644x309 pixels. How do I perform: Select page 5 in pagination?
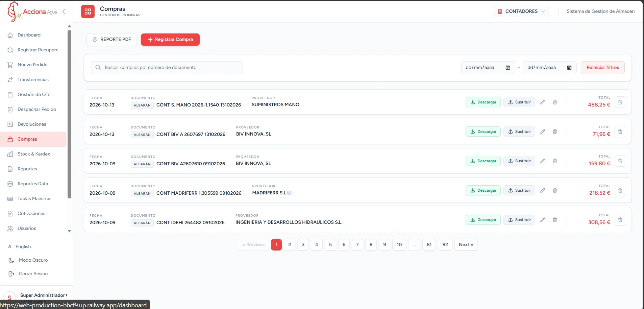[330, 245]
